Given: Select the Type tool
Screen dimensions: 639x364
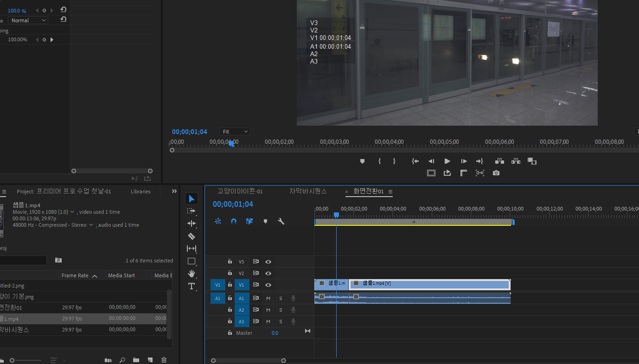Looking at the screenshot, I should [192, 286].
